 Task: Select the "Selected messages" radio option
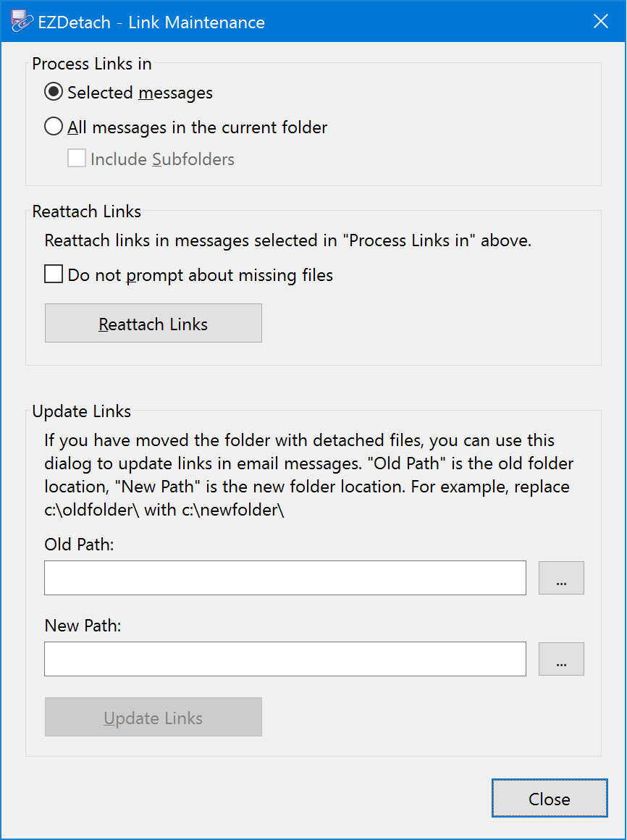[x=128, y=93]
